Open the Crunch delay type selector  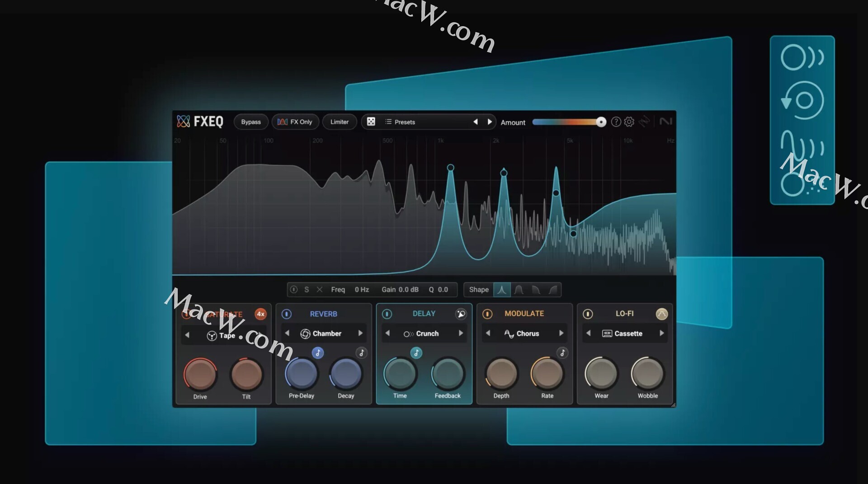(421, 334)
